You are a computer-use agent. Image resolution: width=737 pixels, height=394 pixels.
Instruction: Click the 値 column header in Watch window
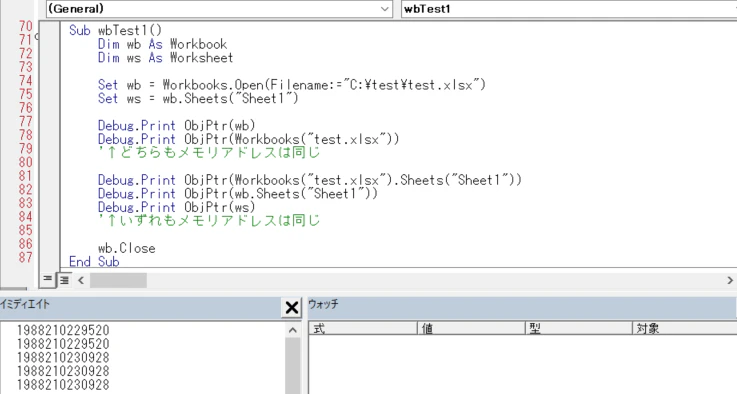471,328
